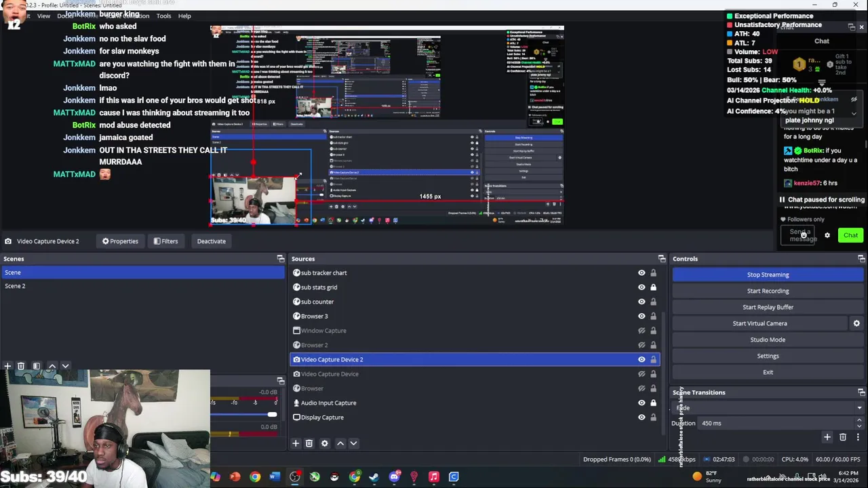Decrease the transition duration with the down arrow
Image resolution: width=868 pixels, height=488 pixels.
[x=859, y=426]
